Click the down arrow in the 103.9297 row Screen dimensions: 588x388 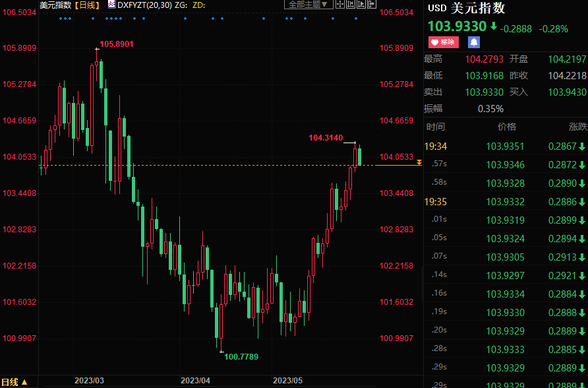(x=582, y=275)
